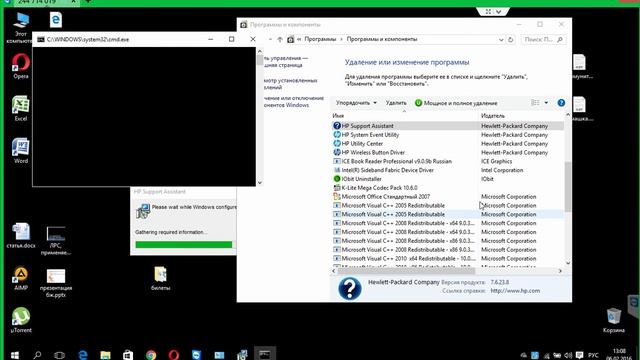Image resolution: width=640 pixels, height=360 pixels.
Task: Select the Этот компьютер desktop icon
Action: (20, 28)
